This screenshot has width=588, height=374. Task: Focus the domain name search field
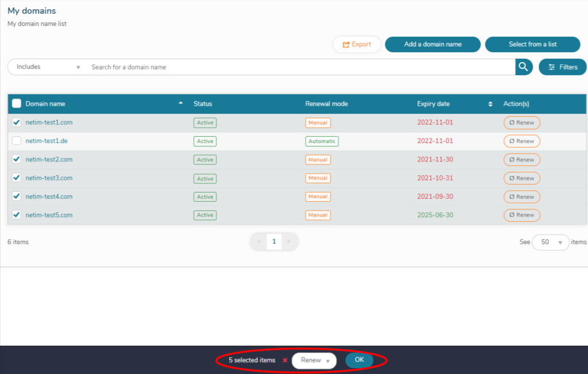(x=299, y=67)
